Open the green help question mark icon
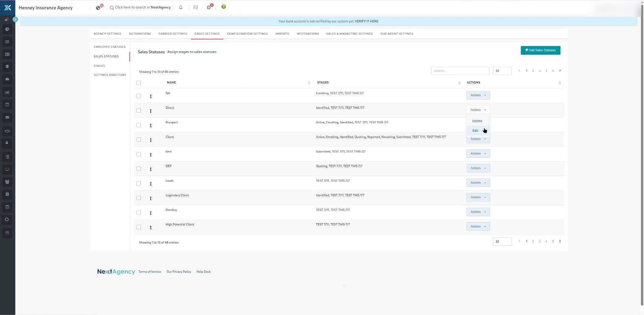The width and height of the screenshot is (644, 315). 224,7
